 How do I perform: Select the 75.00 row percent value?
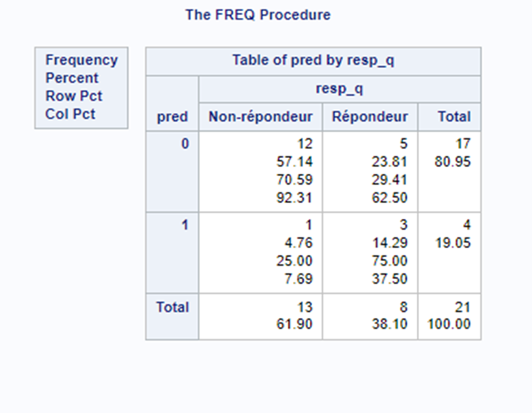point(389,260)
